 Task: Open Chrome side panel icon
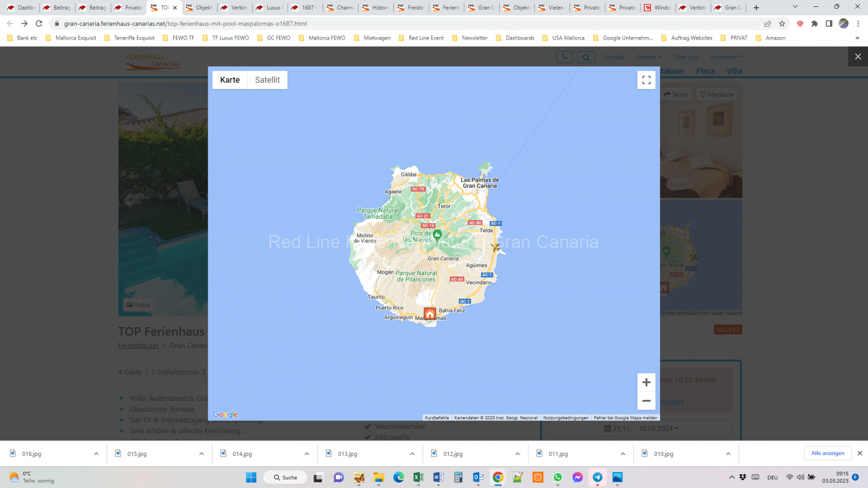pos(829,23)
